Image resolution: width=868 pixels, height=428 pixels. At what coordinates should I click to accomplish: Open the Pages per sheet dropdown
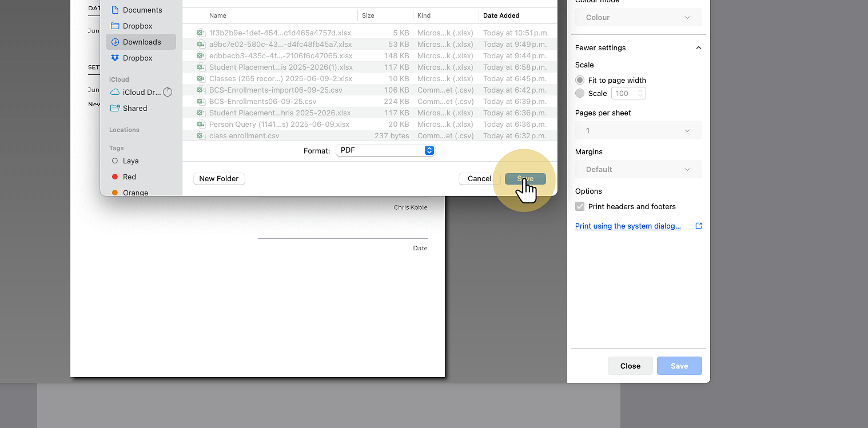[x=638, y=130]
